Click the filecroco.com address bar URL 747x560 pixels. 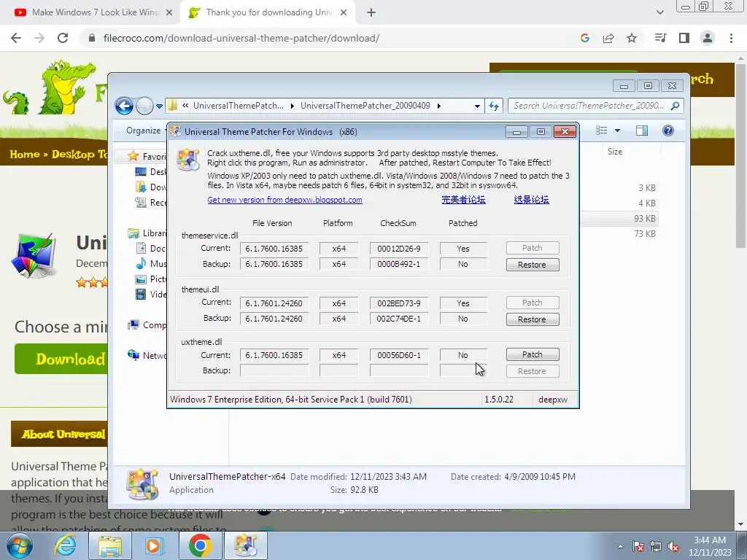[241, 38]
